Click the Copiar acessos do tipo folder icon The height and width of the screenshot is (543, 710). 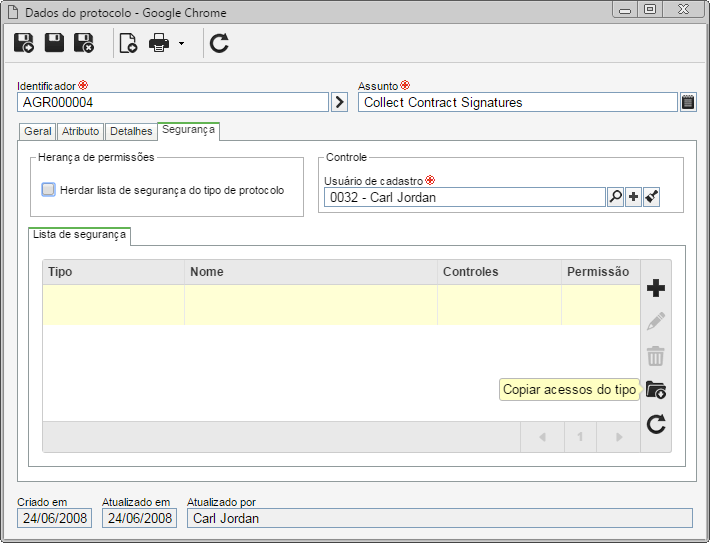tap(656, 389)
